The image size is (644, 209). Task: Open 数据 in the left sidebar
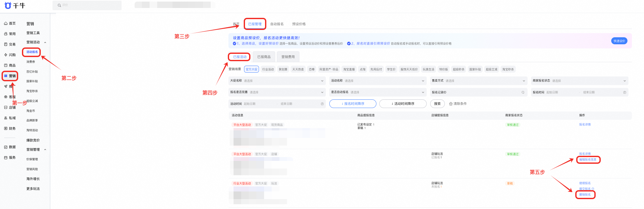pyautogui.click(x=10, y=147)
